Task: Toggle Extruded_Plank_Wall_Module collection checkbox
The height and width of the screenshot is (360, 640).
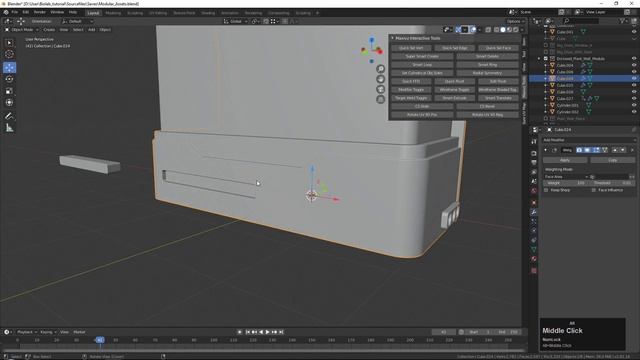Action: pos(546,59)
